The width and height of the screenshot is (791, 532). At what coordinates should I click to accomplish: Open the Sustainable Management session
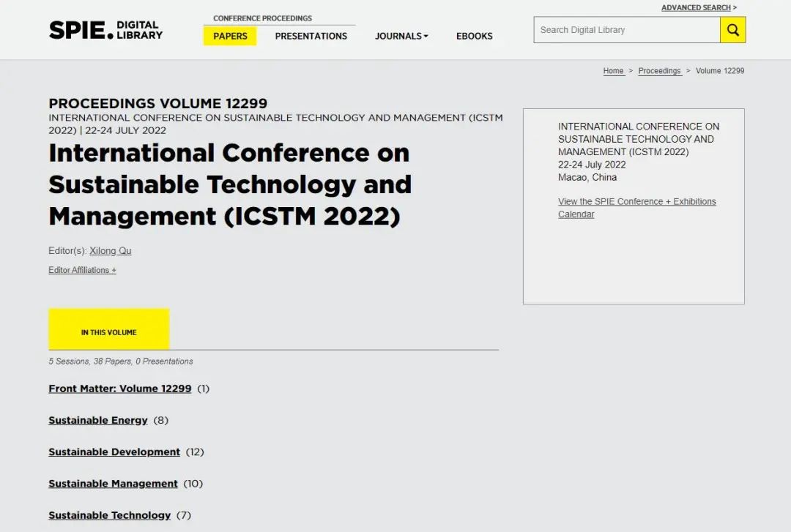click(x=113, y=484)
